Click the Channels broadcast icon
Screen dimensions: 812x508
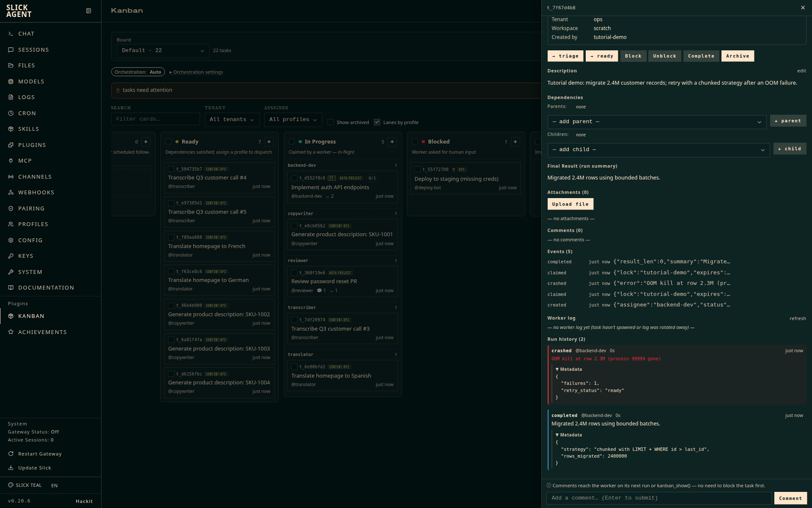pos(11,177)
